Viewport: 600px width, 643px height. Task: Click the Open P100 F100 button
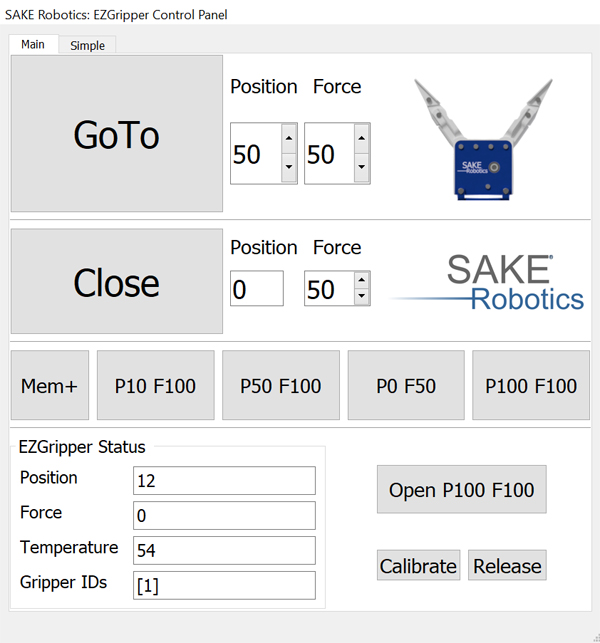(x=461, y=490)
